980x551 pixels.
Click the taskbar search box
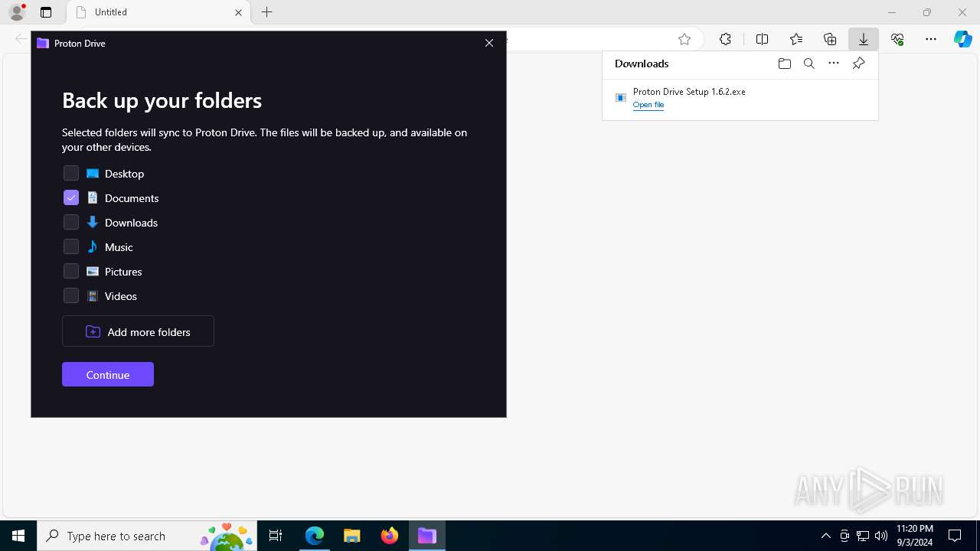[147, 536]
